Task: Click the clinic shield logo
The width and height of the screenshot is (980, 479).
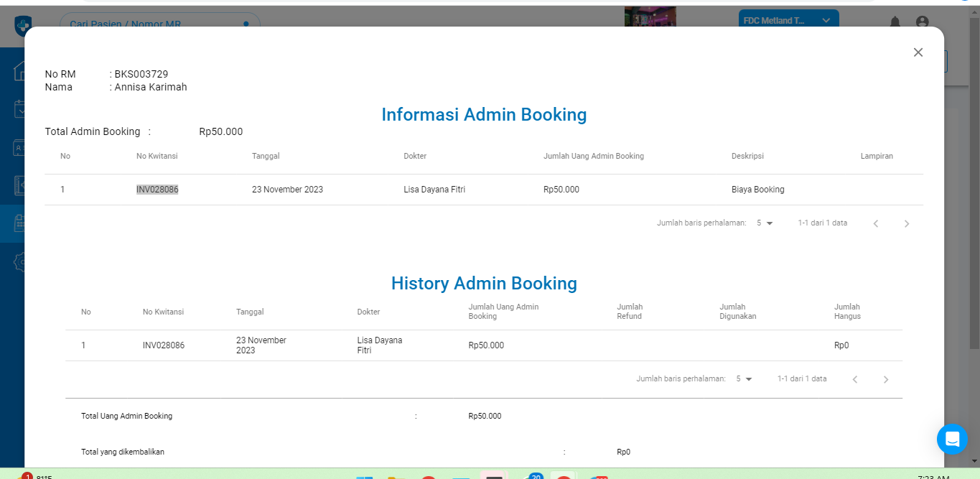Action: (23, 25)
